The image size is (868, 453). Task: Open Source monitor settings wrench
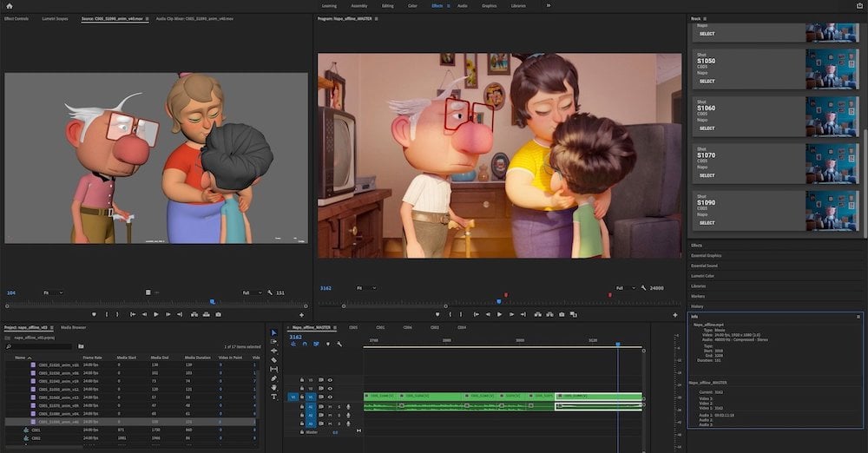[x=270, y=292]
